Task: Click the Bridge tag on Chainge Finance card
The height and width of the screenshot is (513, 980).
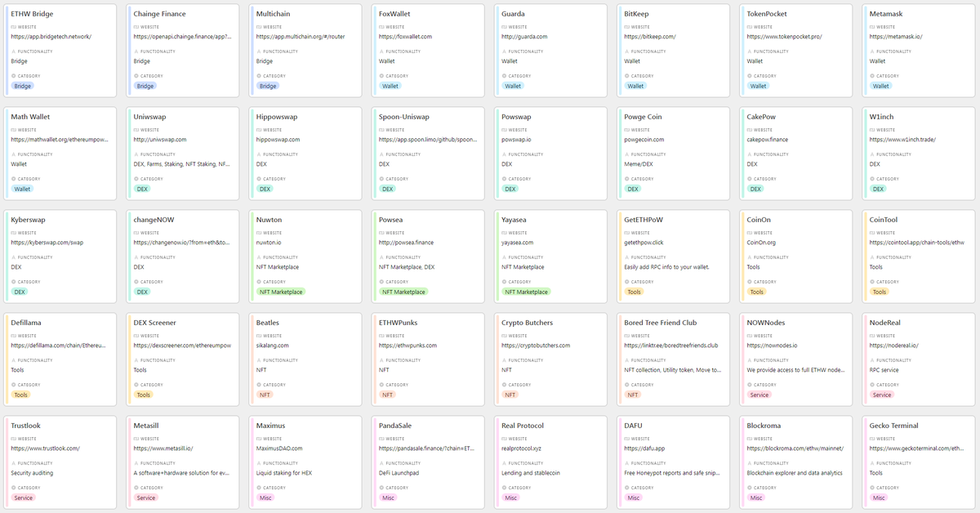Action: (145, 86)
